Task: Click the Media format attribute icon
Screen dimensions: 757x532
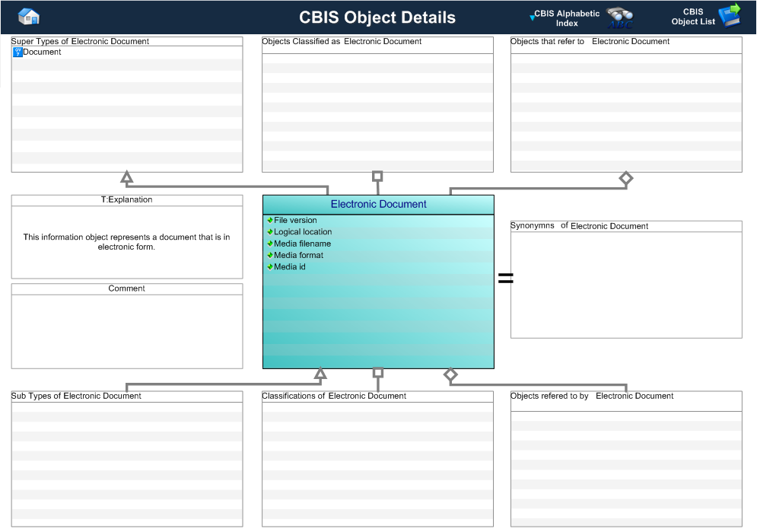Action: 270,256
